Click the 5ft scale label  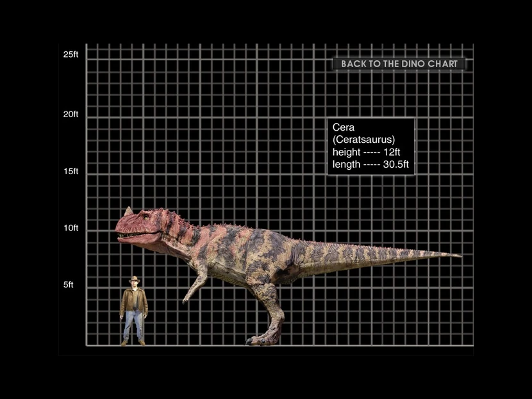[x=69, y=285]
